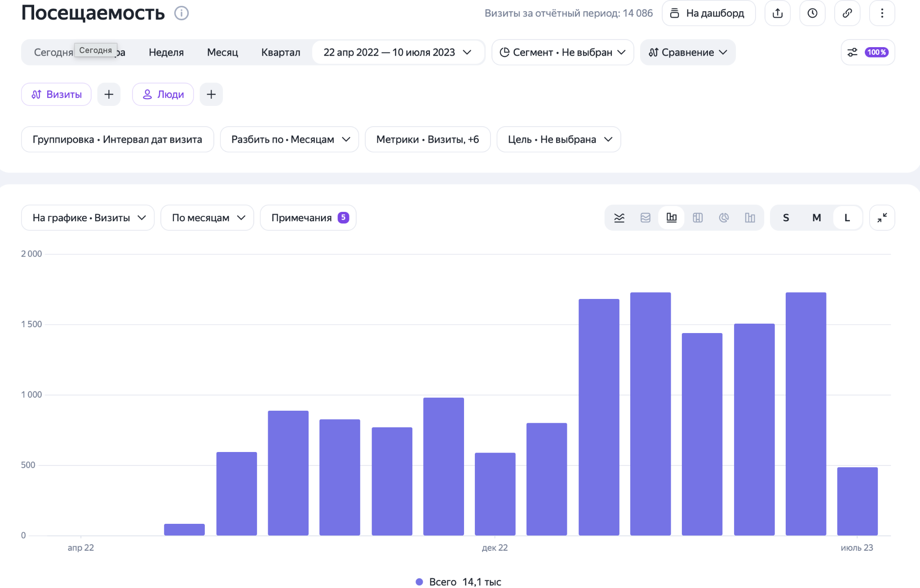Open the Цель · Не выбрана dropdown

pos(559,139)
